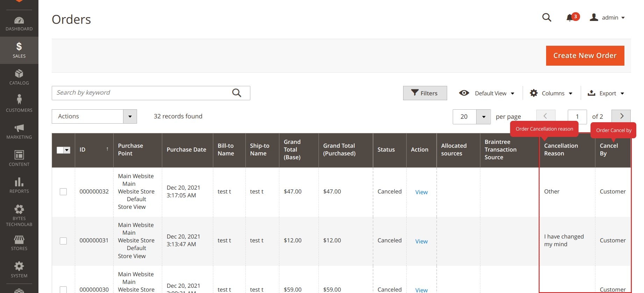Go to next page arrow
The image size is (644, 293).
click(621, 116)
